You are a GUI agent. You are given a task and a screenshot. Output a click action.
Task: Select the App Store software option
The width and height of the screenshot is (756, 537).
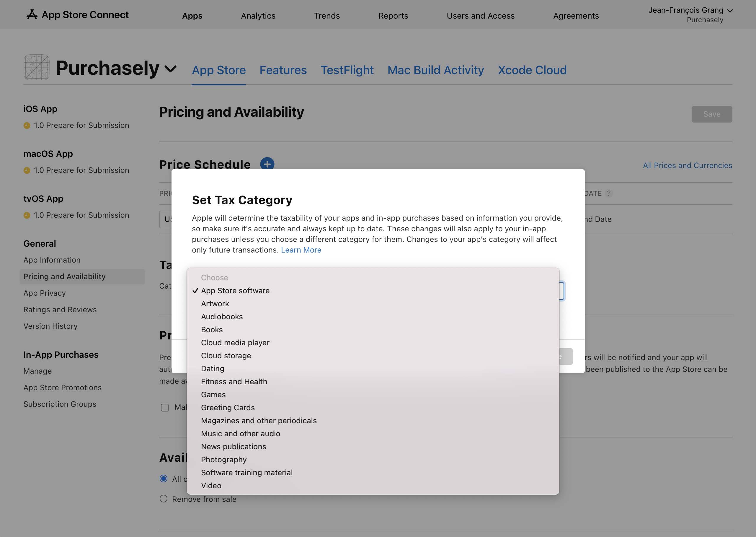click(x=235, y=291)
